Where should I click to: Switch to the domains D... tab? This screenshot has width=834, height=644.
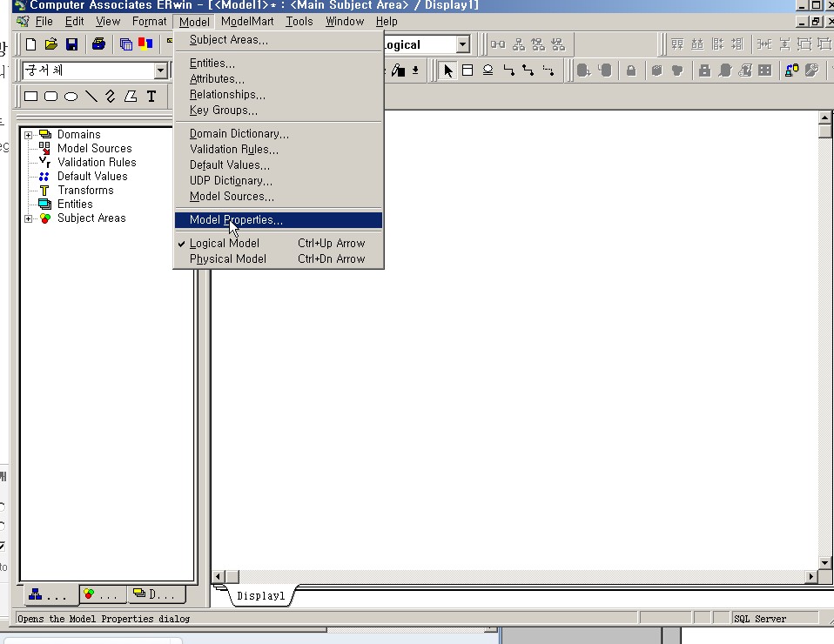click(x=156, y=594)
